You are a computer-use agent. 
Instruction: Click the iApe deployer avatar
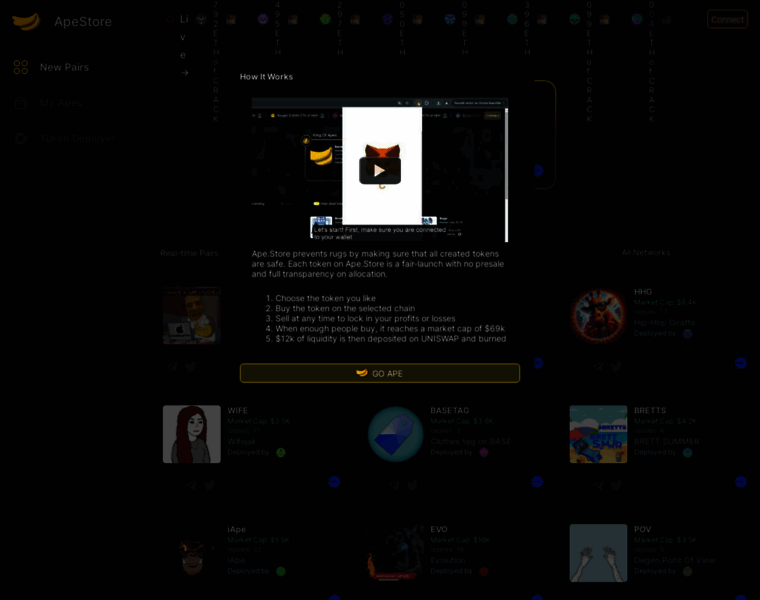pyautogui.click(x=281, y=571)
